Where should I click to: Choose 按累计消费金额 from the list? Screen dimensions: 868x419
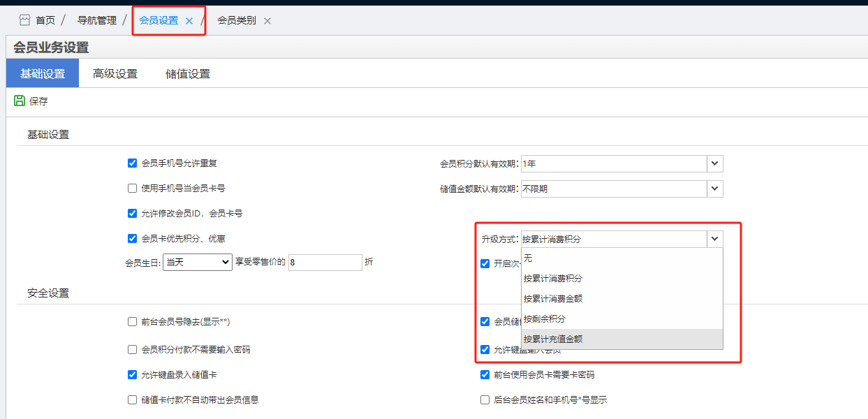(x=622, y=299)
